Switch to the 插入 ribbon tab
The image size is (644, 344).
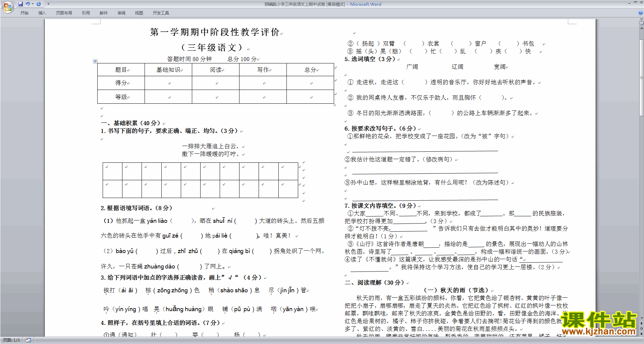(42, 13)
